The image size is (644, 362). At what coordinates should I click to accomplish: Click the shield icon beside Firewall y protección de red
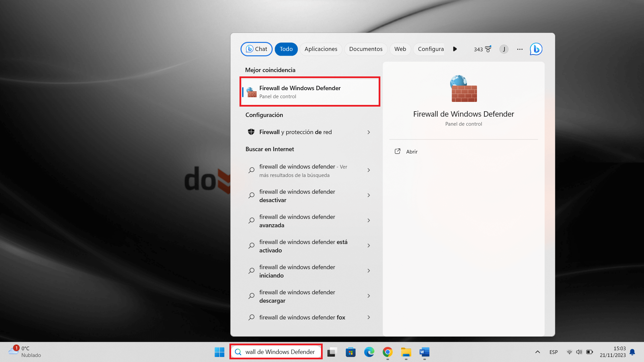pos(251,132)
